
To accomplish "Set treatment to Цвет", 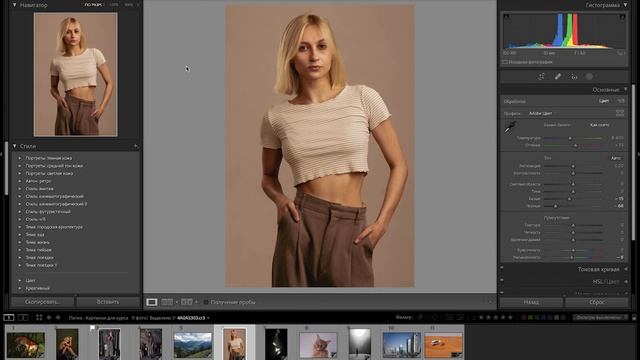I will tap(604, 101).
